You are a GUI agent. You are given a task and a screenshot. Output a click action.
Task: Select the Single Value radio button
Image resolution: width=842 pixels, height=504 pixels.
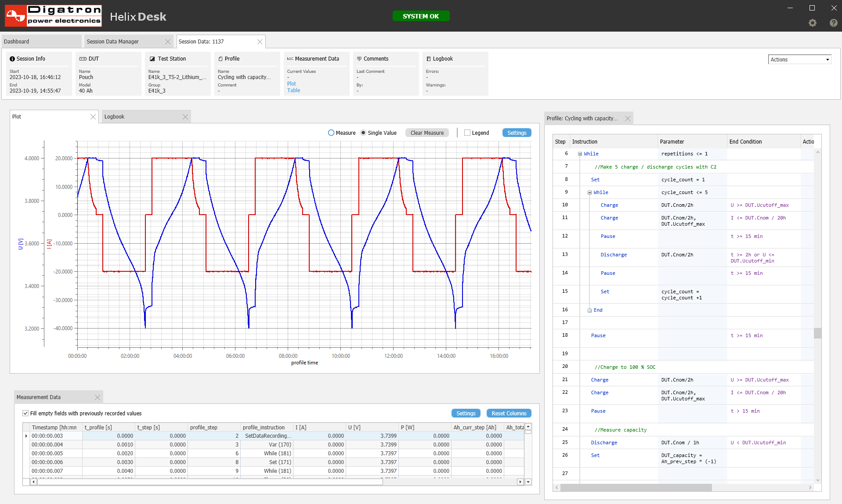tap(363, 133)
